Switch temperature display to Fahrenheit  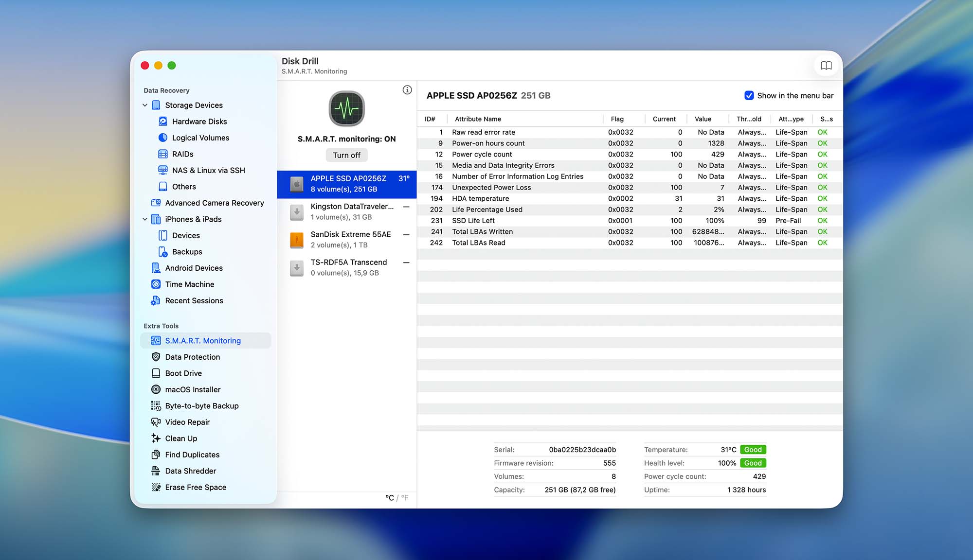pos(404,498)
